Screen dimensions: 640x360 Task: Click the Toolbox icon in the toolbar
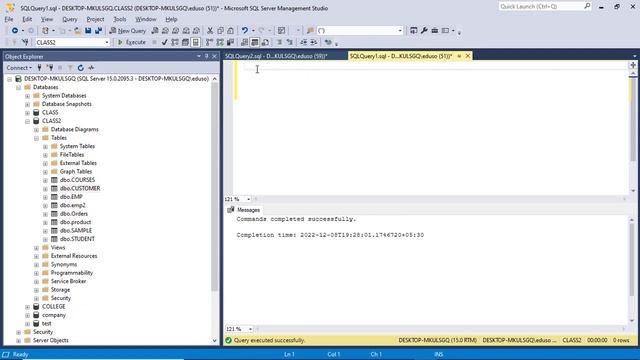tap(435, 31)
